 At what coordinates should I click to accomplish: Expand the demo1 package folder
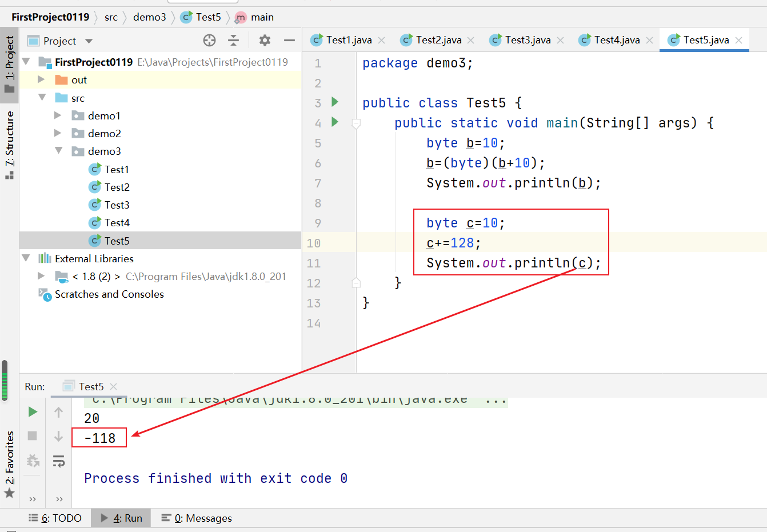coord(58,115)
